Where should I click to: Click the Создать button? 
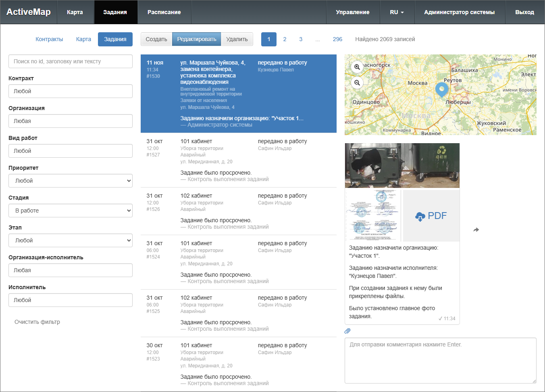point(156,39)
